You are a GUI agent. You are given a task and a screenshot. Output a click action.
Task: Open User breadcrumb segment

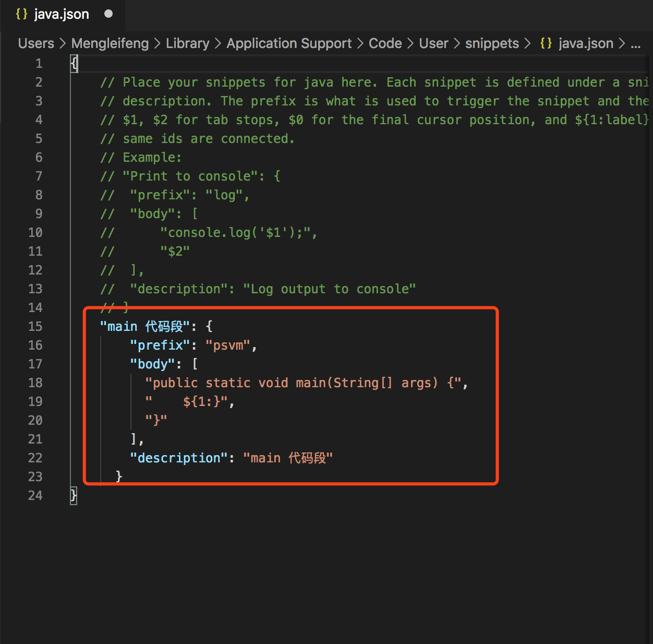tap(433, 43)
